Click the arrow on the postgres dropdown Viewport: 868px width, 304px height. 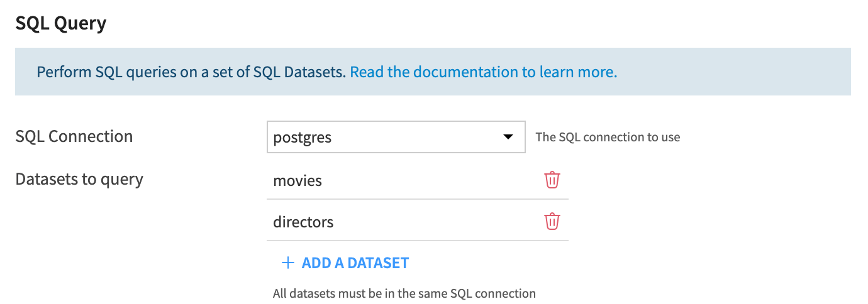[508, 137]
